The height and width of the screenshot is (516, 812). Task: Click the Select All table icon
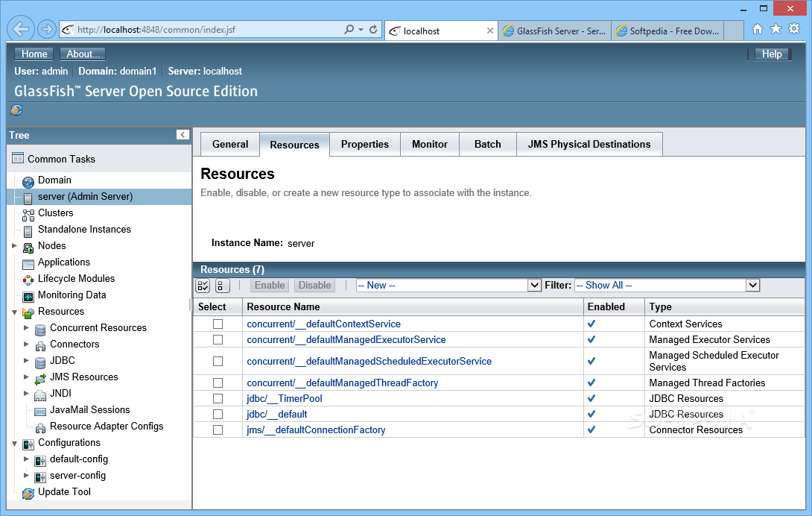(203, 286)
